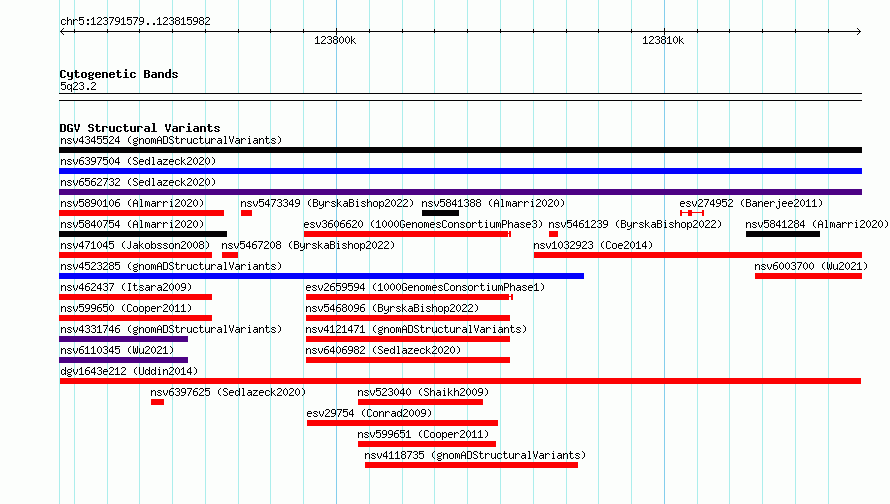Click the small nsv6397625 red bar
890x504 pixels.
157,402
